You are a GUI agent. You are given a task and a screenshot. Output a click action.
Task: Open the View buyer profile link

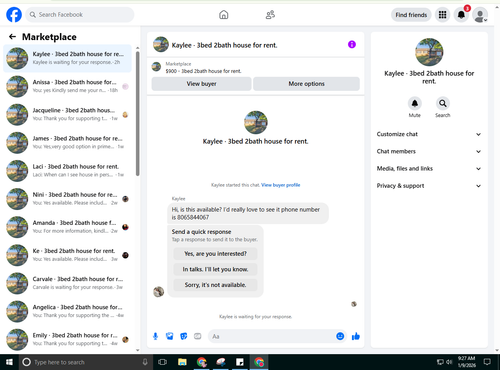click(x=281, y=185)
